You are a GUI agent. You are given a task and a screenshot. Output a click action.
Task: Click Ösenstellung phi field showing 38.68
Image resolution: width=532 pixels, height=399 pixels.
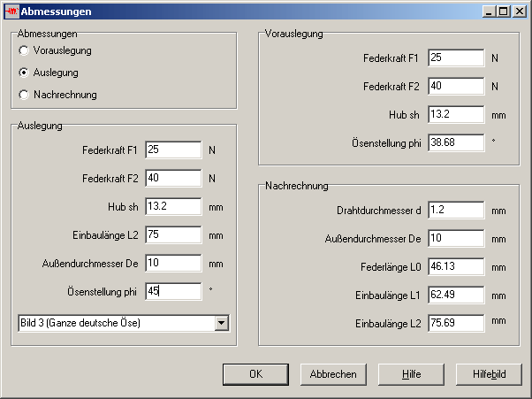pos(456,143)
